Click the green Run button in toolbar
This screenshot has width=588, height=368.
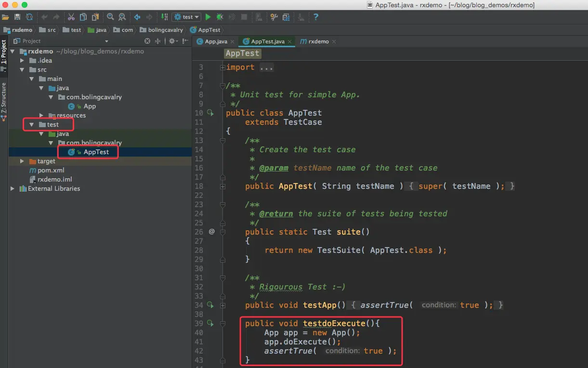point(208,17)
